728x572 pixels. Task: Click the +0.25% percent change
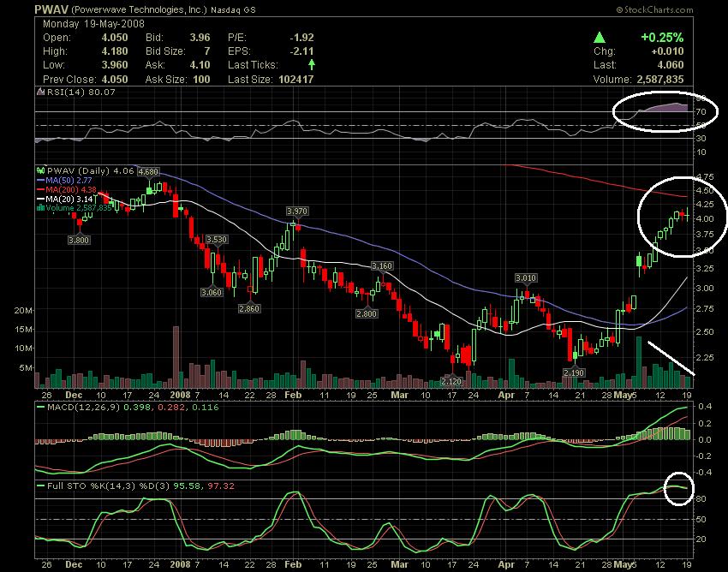(662, 38)
